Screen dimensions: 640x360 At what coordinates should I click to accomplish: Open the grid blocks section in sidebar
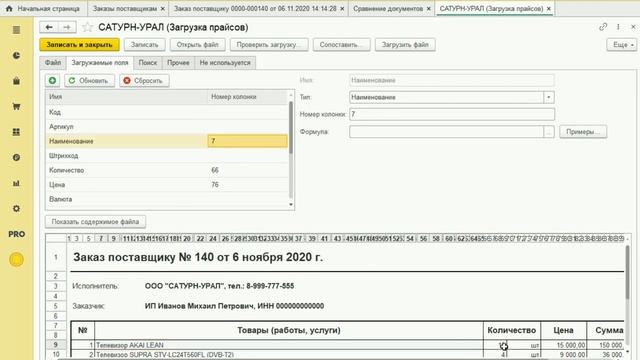click(x=16, y=132)
